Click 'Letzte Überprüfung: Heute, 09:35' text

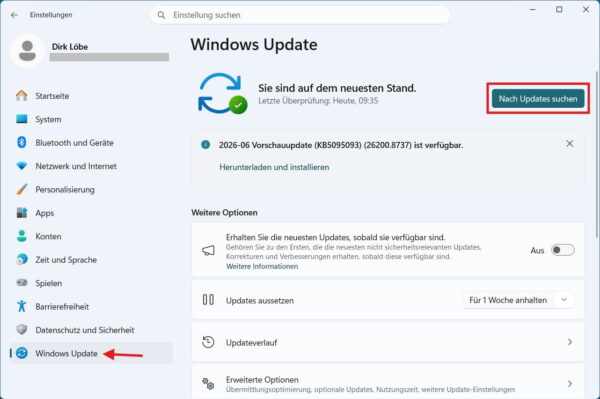(x=318, y=101)
